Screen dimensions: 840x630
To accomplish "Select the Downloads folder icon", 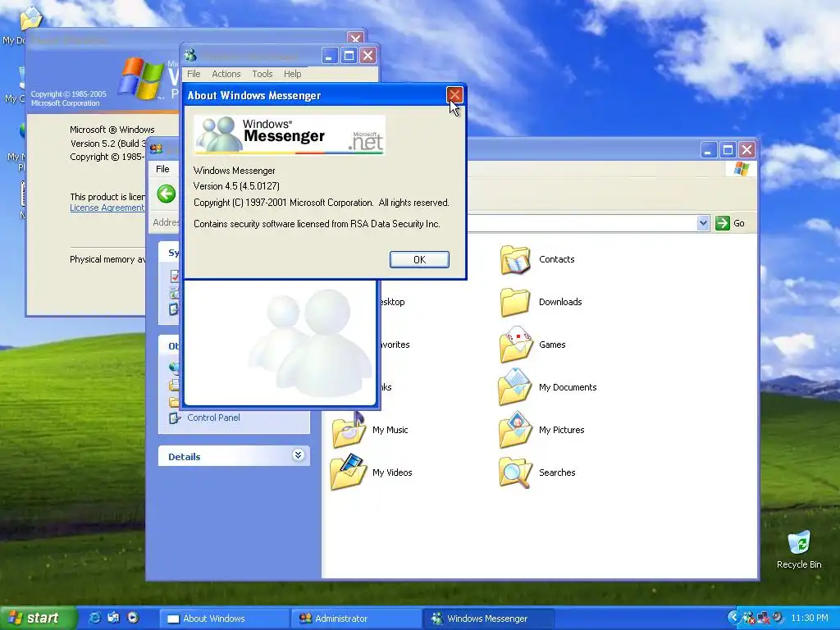I will pyautogui.click(x=515, y=302).
